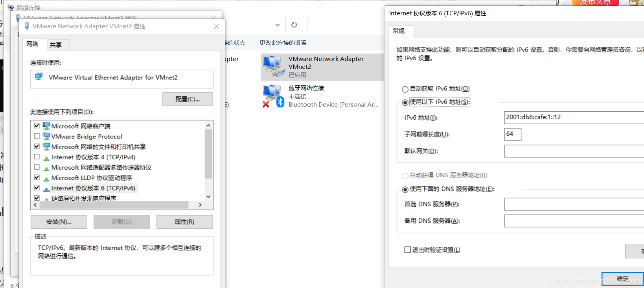This screenshot has height=288, width=644.
Task: Click 配置(C)... button
Action: [x=188, y=99]
